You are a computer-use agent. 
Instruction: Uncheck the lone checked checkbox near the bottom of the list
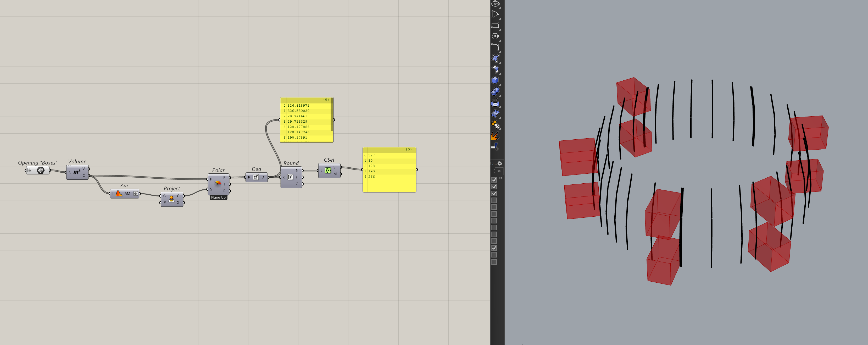click(x=494, y=248)
